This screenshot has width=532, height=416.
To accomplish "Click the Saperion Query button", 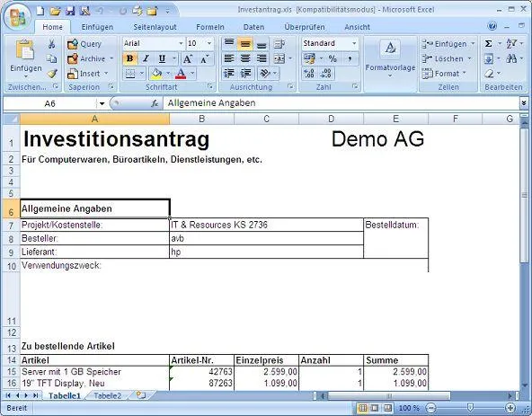I will click(84, 44).
